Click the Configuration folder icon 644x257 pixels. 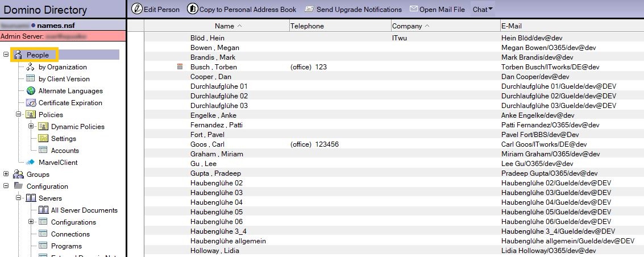tap(19, 186)
